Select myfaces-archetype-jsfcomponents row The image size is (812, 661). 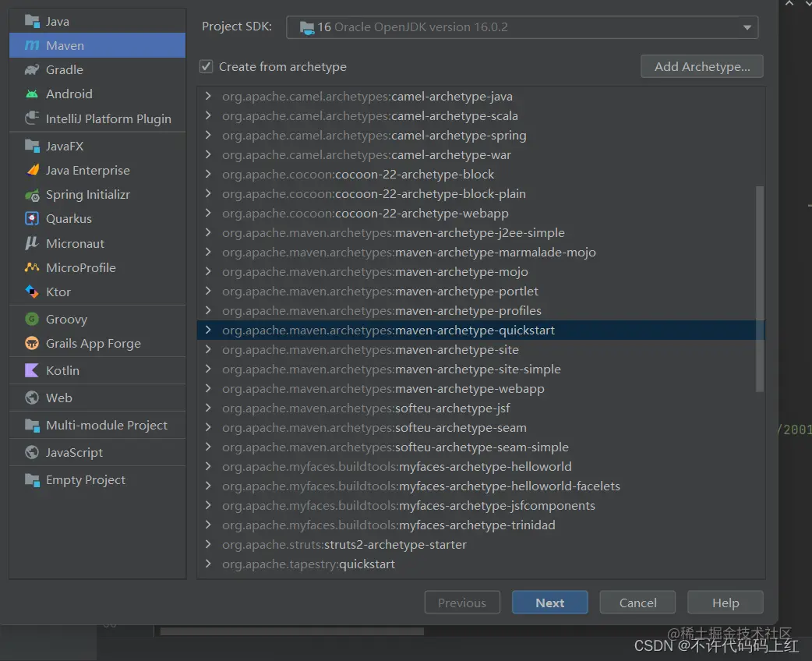click(x=481, y=506)
